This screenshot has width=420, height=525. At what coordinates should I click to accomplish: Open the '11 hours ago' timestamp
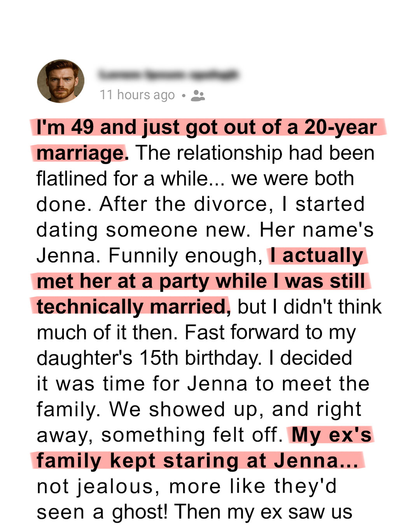pos(137,95)
